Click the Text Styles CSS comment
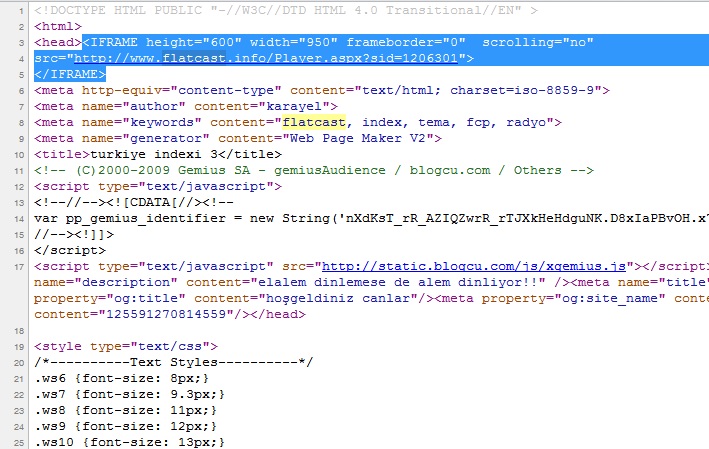The width and height of the screenshot is (709, 449). (x=173, y=363)
